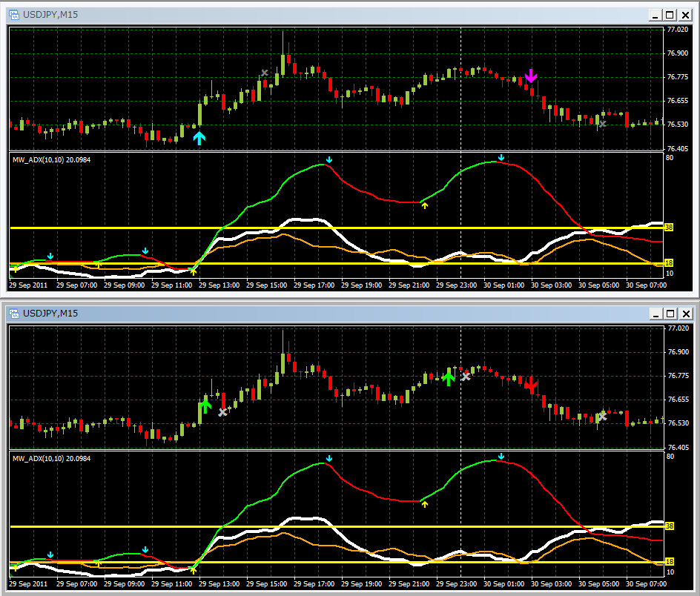
Task: Click the small yellow up arrow near 21:00 in top ADX panel
Action: (x=425, y=205)
